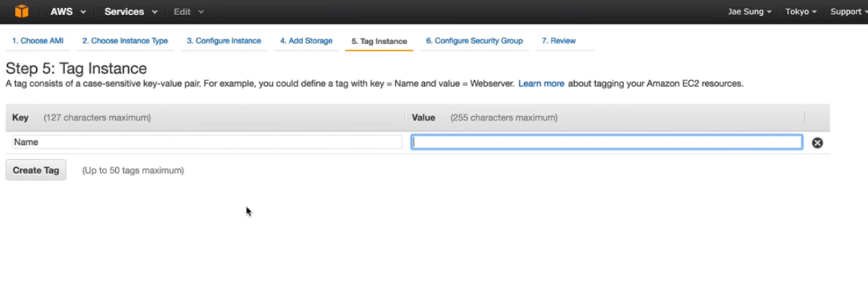This screenshot has height=305, width=868.
Task: Go to 1. Choose AMI step
Action: [x=38, y=41]
